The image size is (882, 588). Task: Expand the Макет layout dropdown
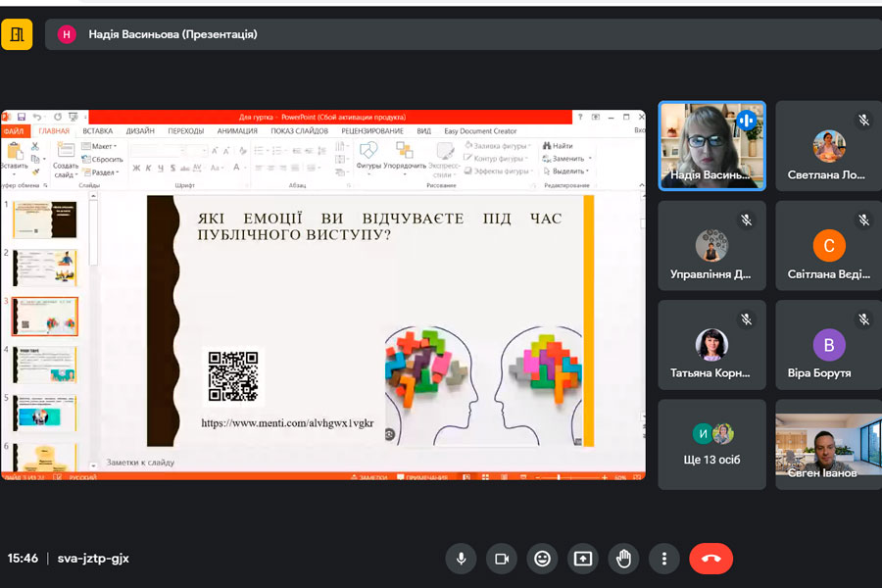click(102, 146)
